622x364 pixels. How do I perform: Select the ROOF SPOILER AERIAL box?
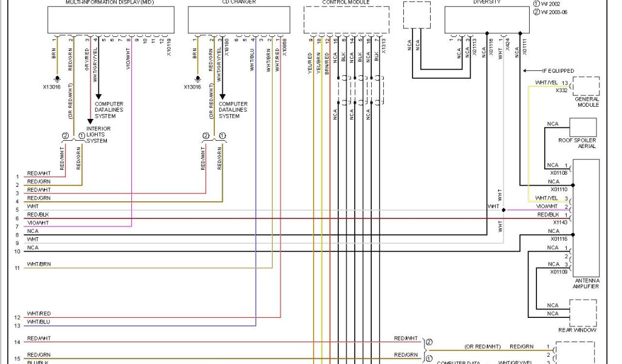pos(583,127)
